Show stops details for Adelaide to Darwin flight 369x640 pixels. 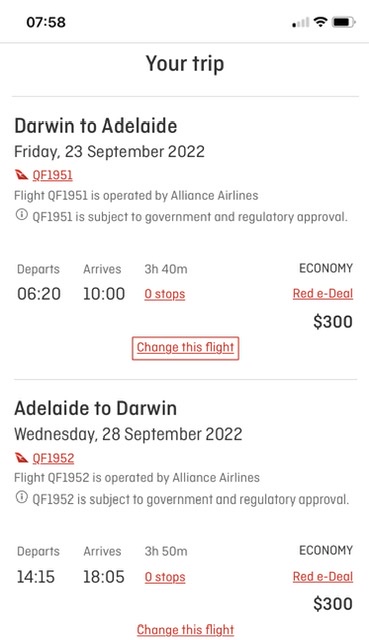(165, 577)
